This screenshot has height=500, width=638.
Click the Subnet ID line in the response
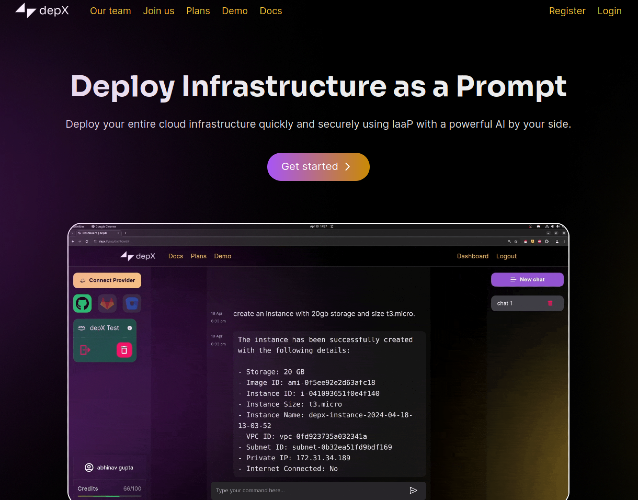pyautogui.click(x=315, y=448)
